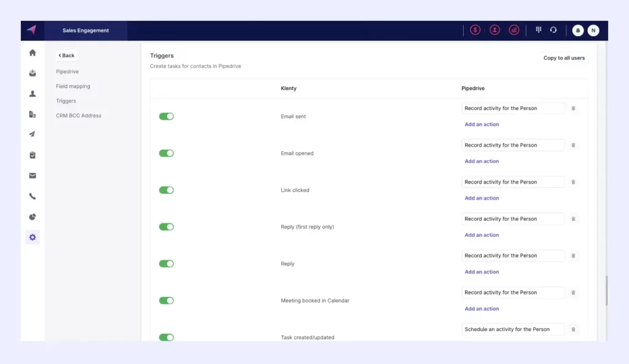Viewport: 629px width, 364px height.
Task: Click Copy to all users button
Action: pos(564,58)
